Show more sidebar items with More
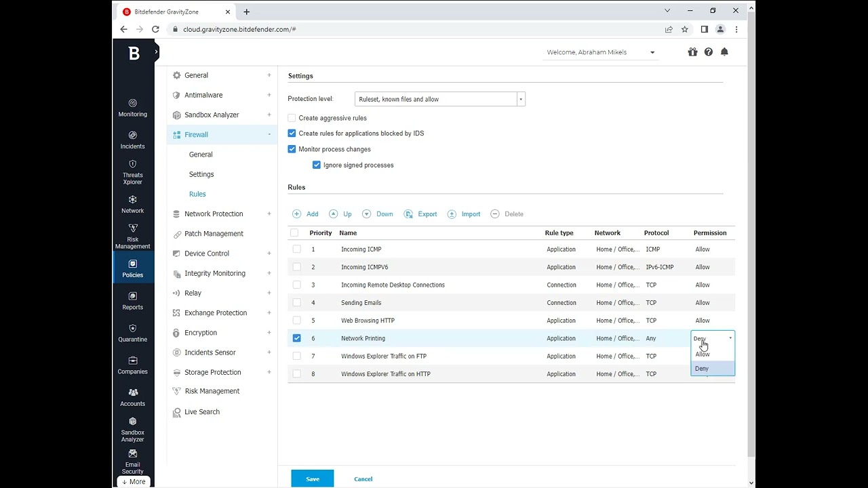 (134, 482)
